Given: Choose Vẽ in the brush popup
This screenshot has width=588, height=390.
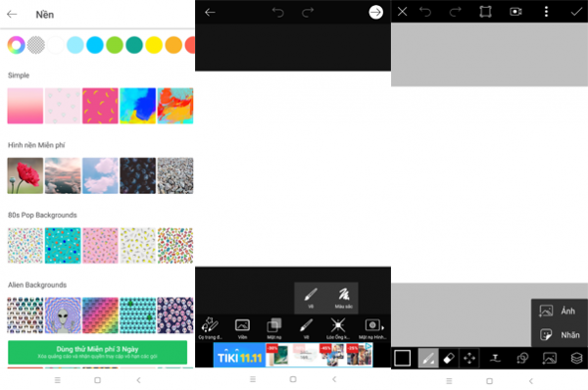Looking at the screenshot, I should point(311,298).
